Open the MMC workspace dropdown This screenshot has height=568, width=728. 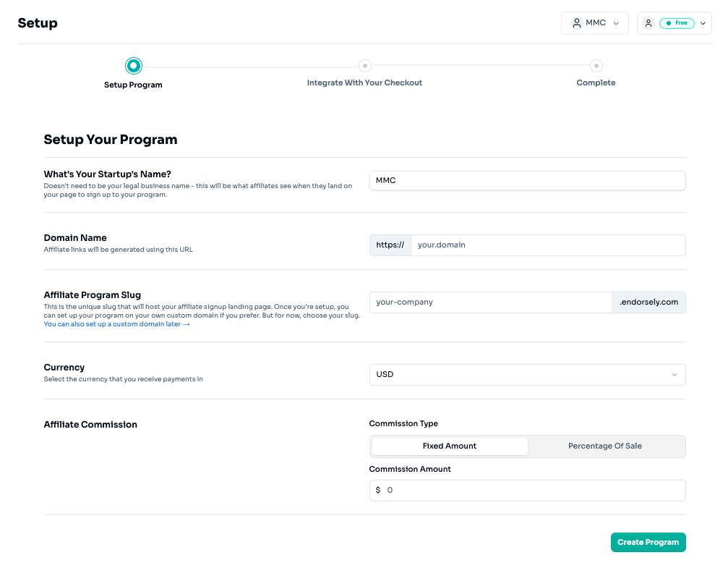595,23
